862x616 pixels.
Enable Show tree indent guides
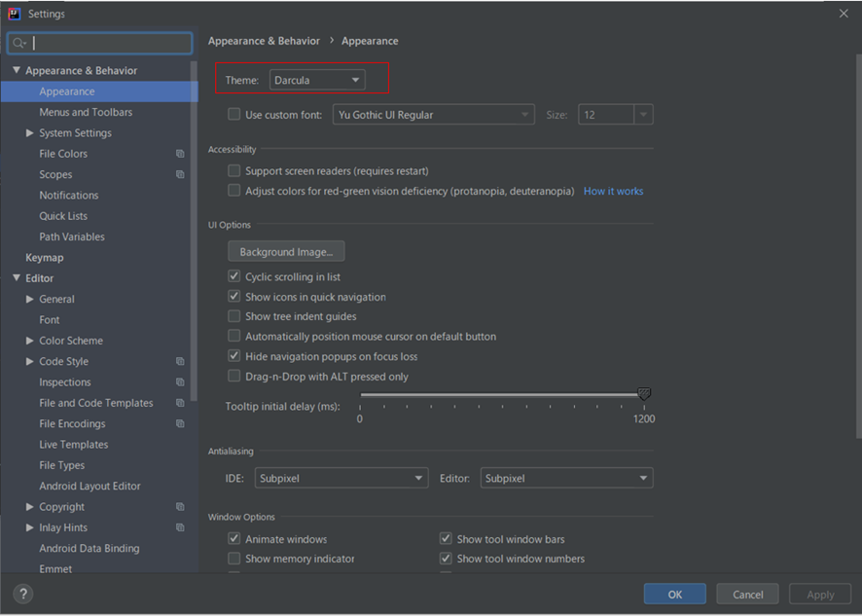pos(234,316)
